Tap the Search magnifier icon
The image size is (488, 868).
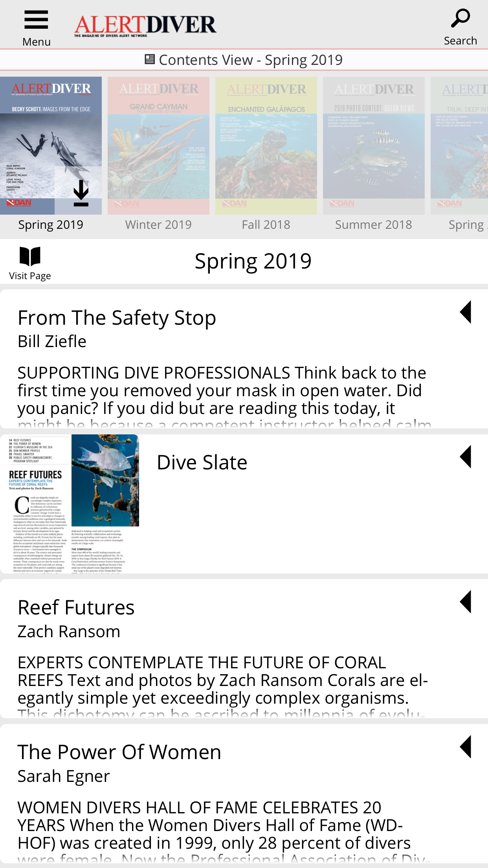[460, 18]
